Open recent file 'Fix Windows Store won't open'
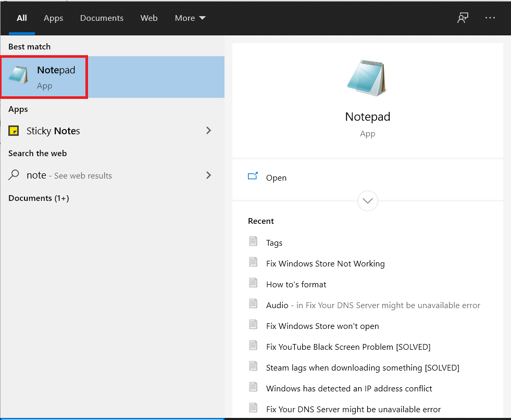This screenshot has height=420, width=511. [x=322, y=326]
